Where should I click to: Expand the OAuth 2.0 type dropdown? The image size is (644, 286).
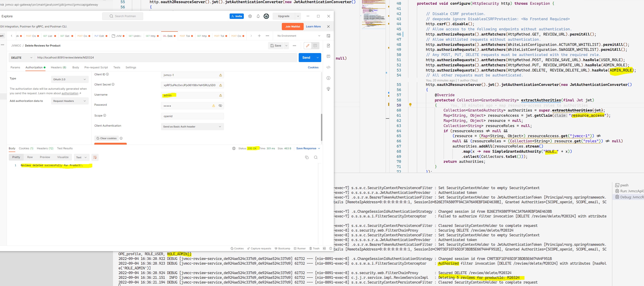[x=70, y=79]
